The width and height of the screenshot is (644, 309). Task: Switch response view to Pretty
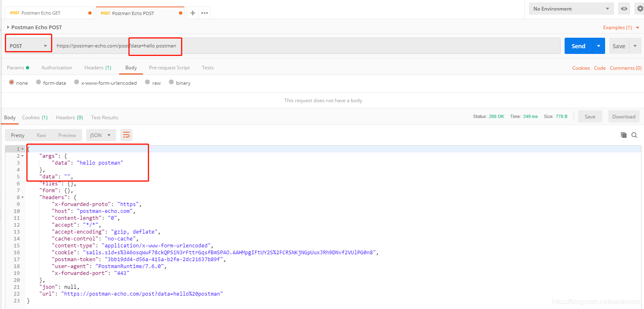coord(17,135)
